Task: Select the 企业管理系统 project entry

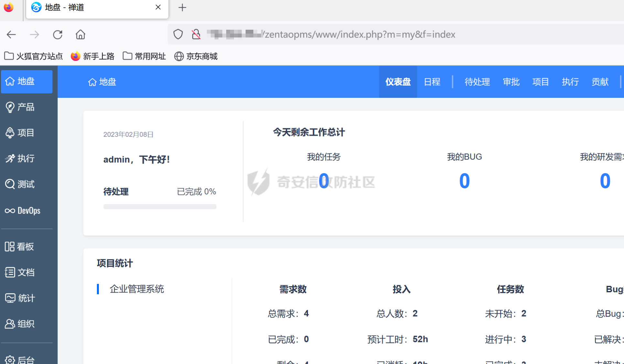Action: 137,289
